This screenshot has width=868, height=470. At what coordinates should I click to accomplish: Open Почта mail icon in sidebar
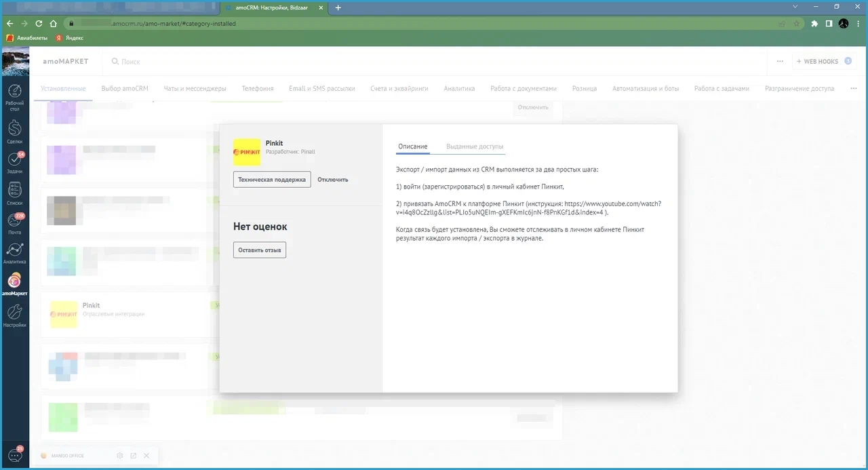pyautogui.click(x=14, y=224)
